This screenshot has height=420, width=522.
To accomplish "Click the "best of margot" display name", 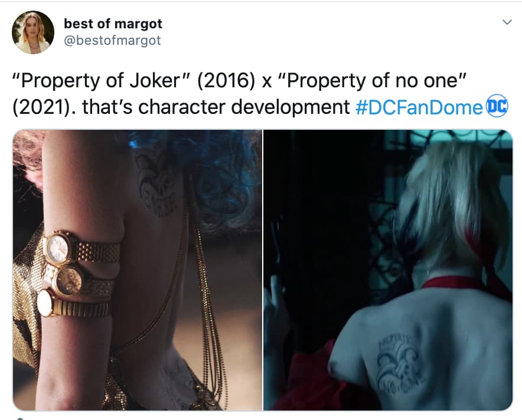I will [x=113, y=24].
